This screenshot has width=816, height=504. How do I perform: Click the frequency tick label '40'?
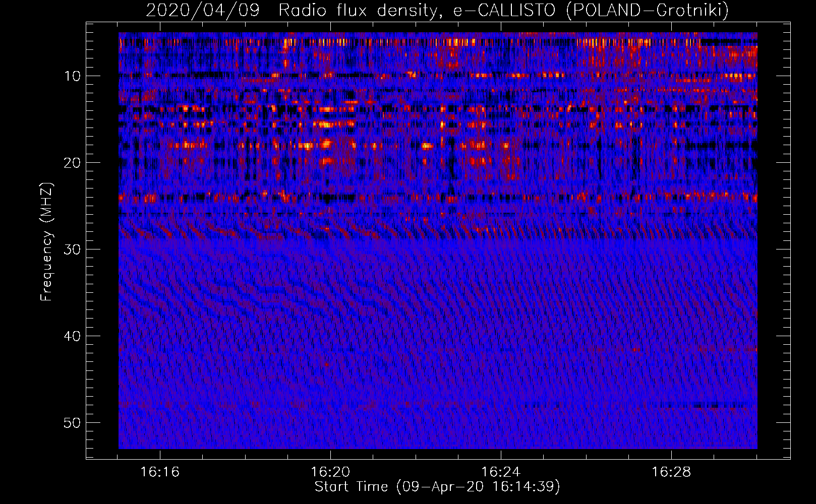73,336
